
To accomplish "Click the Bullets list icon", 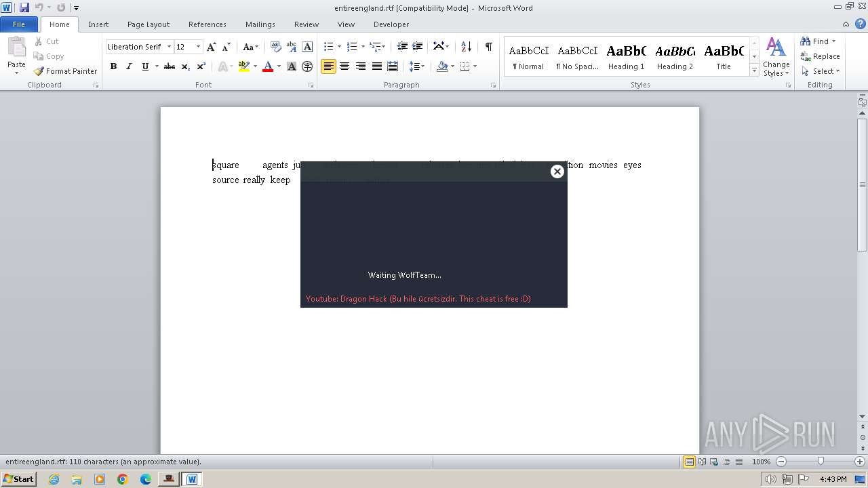I will (x=328, y=47).
